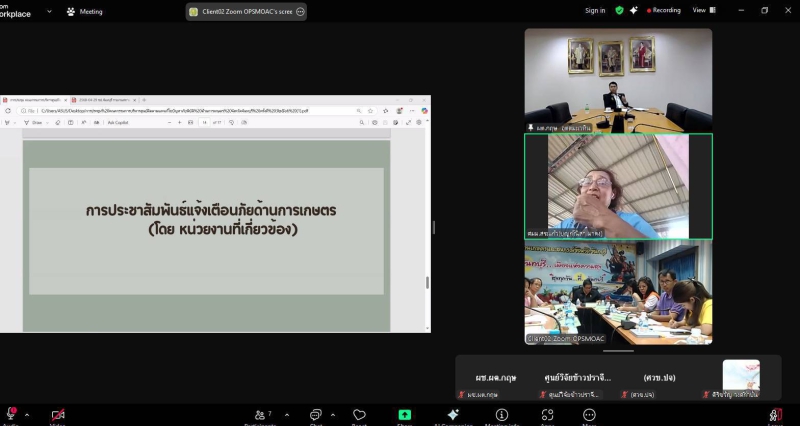Click the PDF vertical scrollbar thumb
The image size is (800, 426).
pyautogui.click(x=428, y=282)
